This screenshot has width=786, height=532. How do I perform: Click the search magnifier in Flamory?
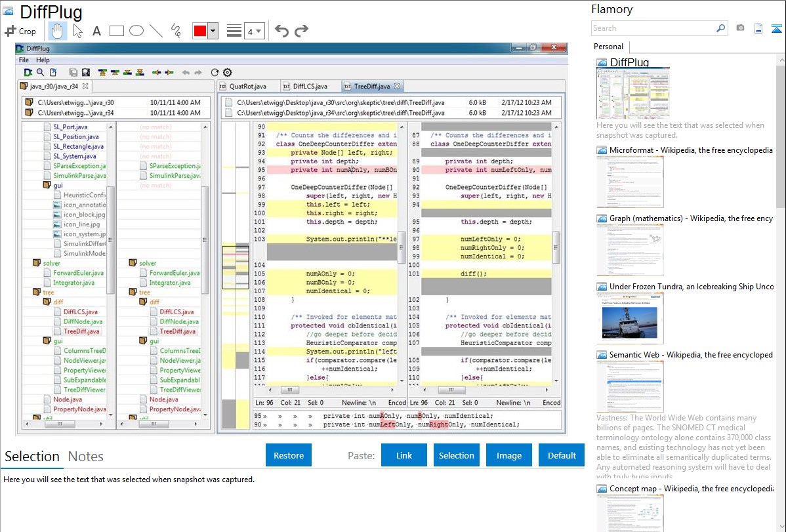coord(720,28)
